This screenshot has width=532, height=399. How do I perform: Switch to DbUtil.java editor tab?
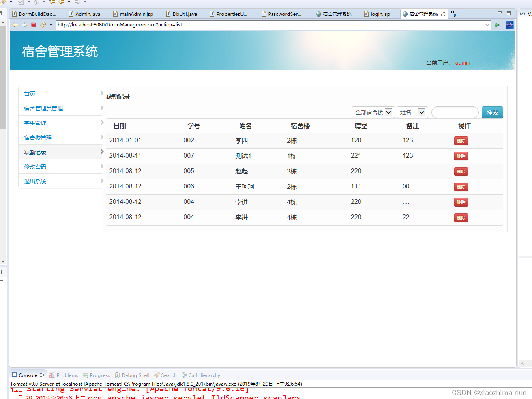[x=182, y=14]
